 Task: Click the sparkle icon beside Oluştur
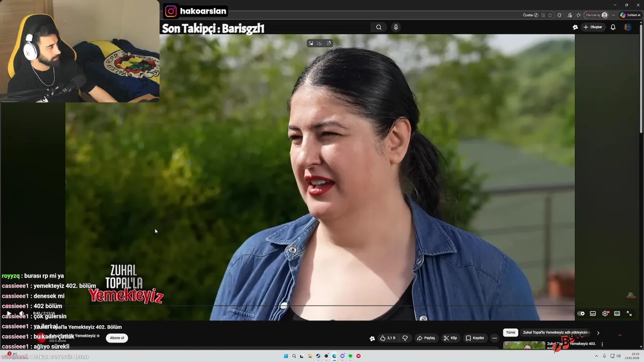pos(575,27)
